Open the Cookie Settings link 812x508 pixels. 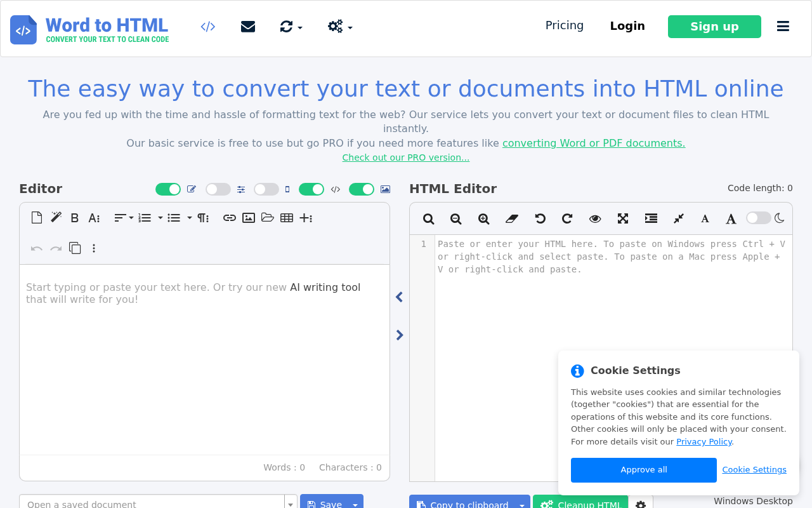click(754, 470)
